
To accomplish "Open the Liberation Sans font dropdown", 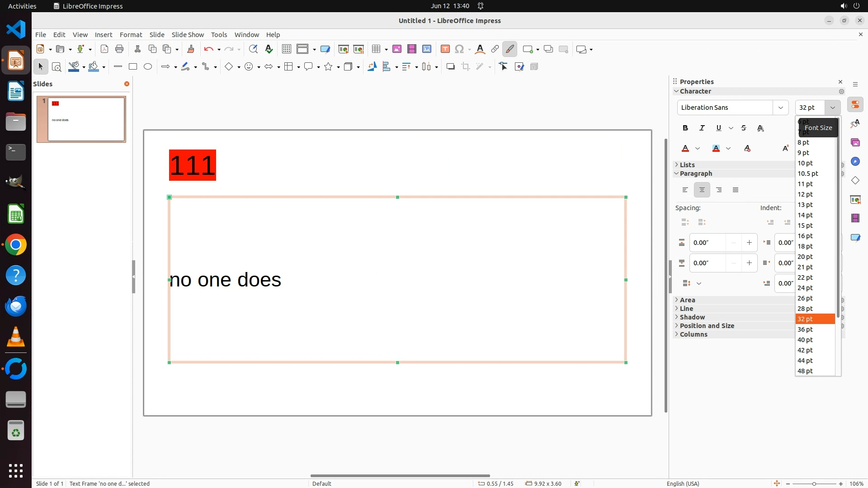I will click(x=780, y=108).
